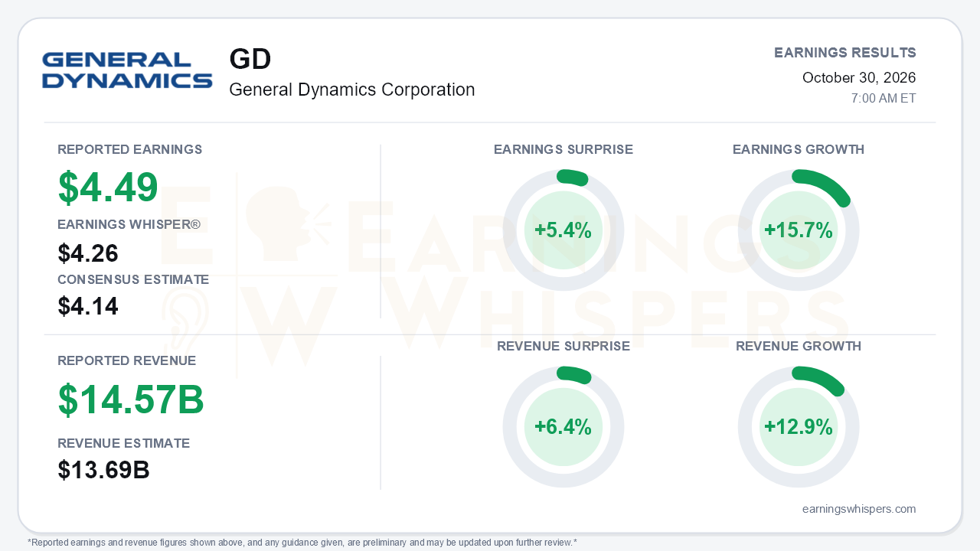Click the 7:00 AM ET time
Screen dimensions: 980x551
[884, 99]
